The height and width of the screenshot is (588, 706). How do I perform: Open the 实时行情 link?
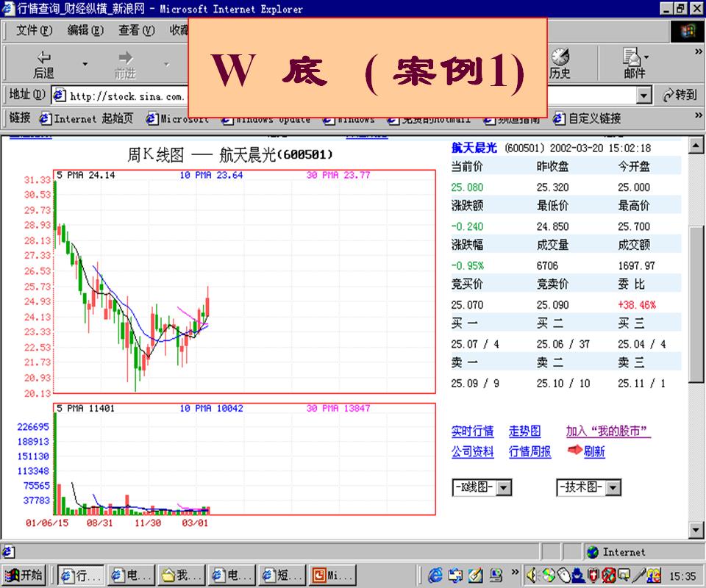[x=472, y=431]
